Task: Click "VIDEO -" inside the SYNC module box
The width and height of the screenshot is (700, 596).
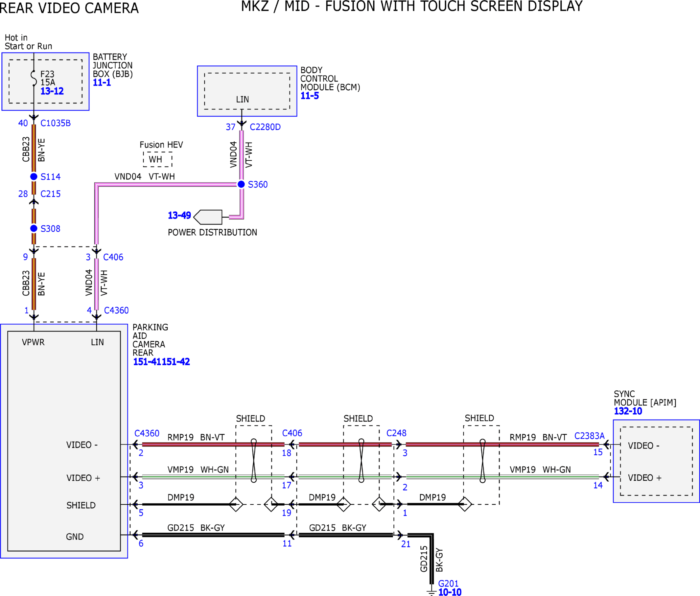Action: [x=643, y=446]
